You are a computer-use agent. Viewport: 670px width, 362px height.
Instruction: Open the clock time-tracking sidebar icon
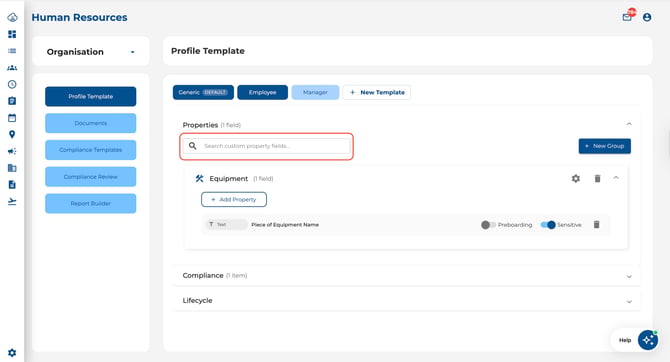(x=12, y=84)
